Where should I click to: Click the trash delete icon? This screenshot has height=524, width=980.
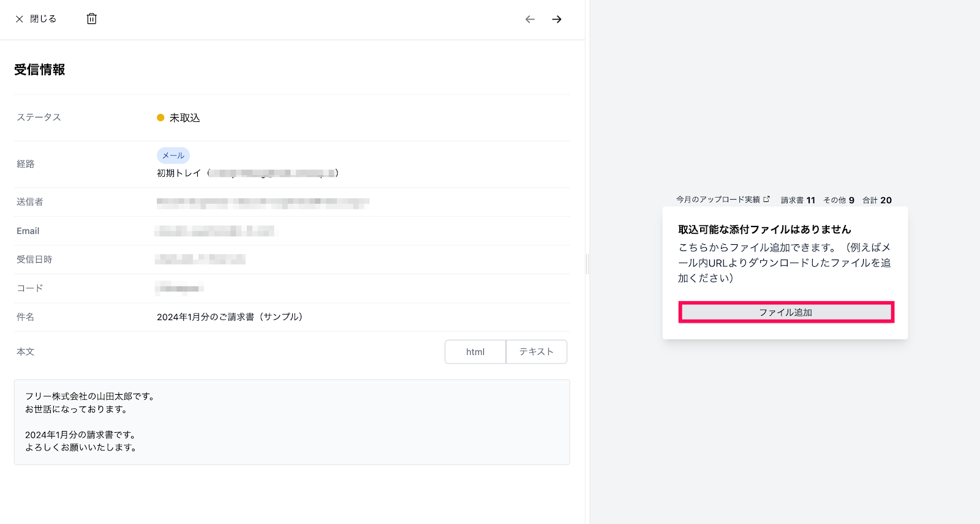[x=92, y=19]
